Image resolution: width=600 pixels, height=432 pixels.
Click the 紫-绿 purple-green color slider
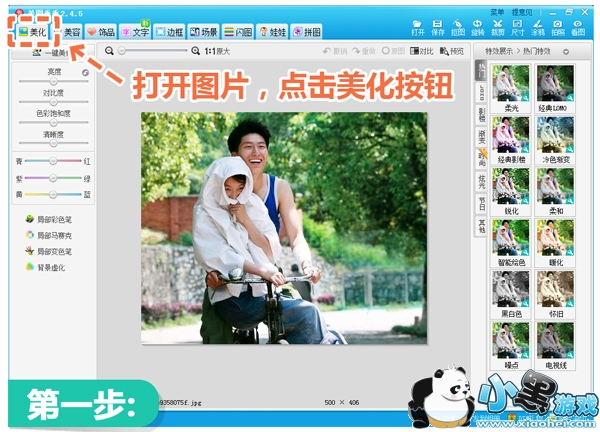coord(53,178)
